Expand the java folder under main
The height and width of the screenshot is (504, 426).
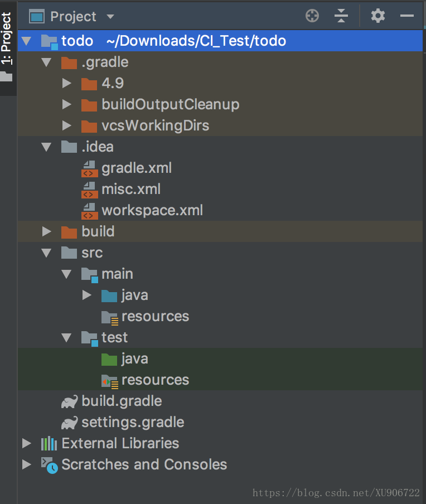pyautogui.click(x=87, y=295)
